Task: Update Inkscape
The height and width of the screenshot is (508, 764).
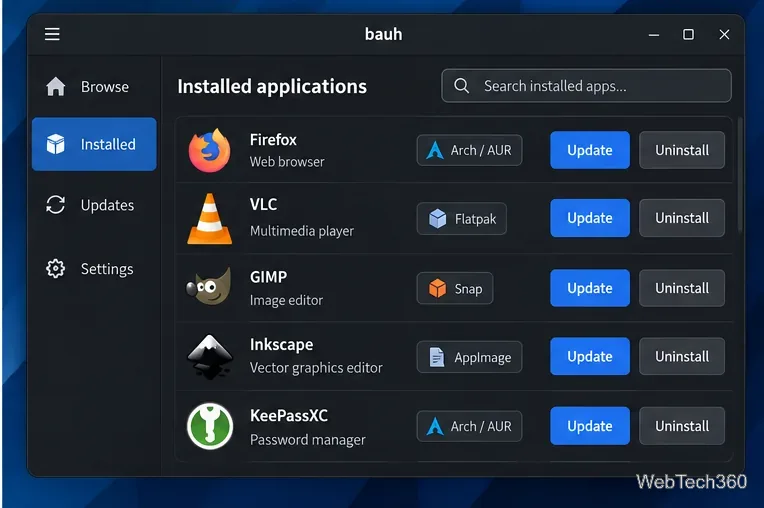Action: pos(590,356)
